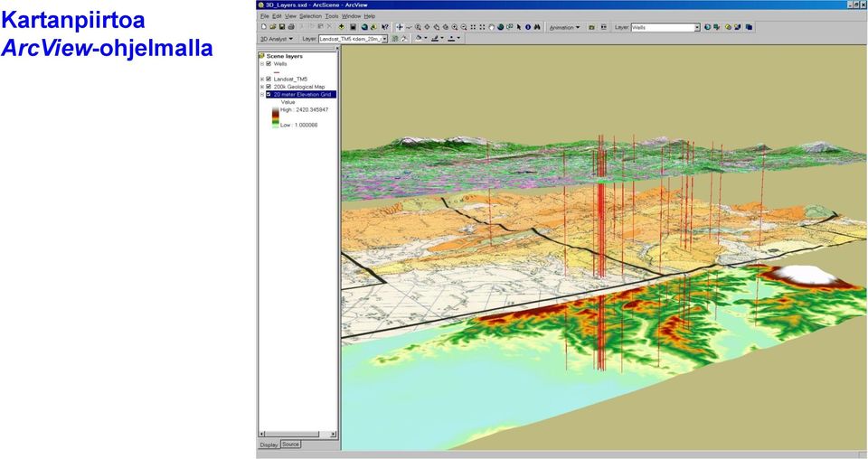Select the Zoom In/Out magnifier tool

coord(418,26)
